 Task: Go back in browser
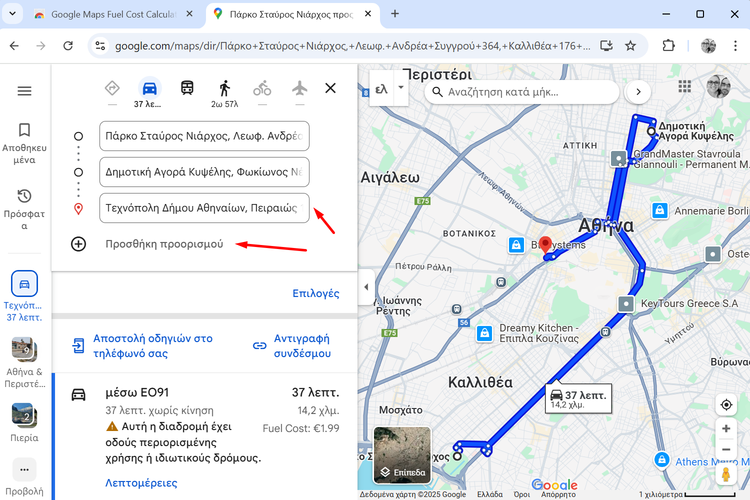[x=14, y=45]
